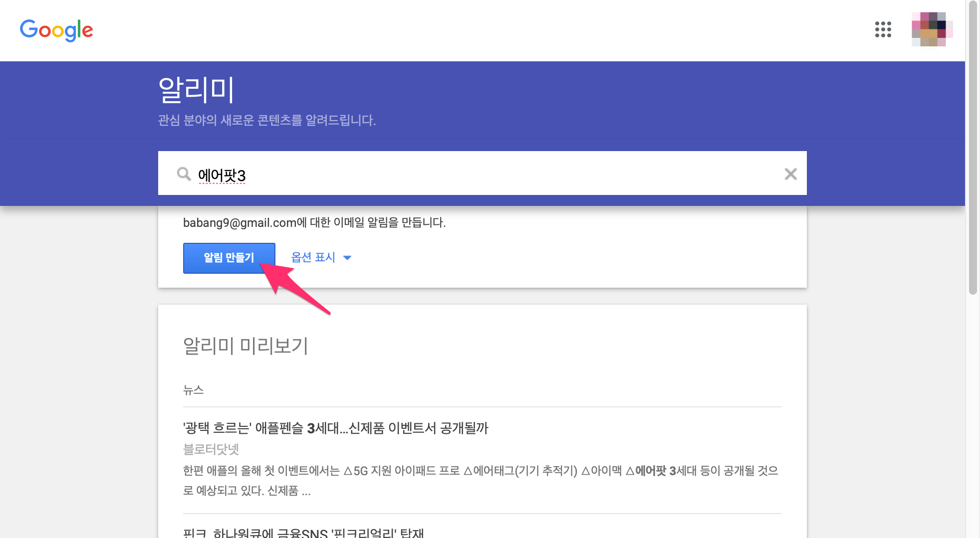The image size is (980, 538).
Task: Click the babang9@gmail.com email notice text
Action: pyautogui.click(x=314, y=222)
